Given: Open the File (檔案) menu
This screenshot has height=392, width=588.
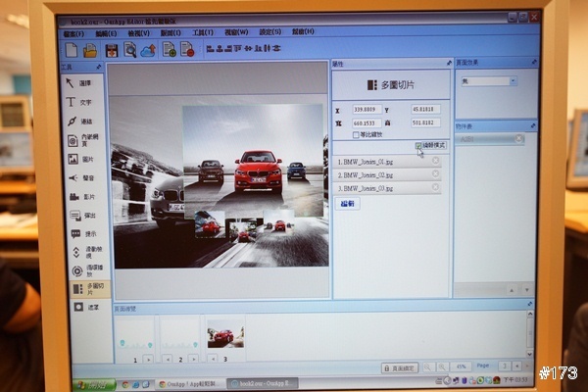Looking at the screenshot, I should (x=73, y=32).
